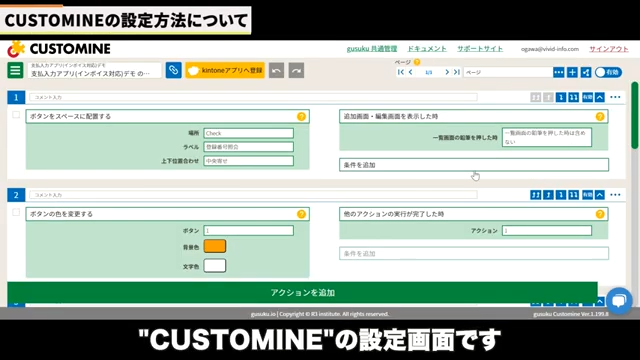Open the white 文字色 swatch

click(x=215, y=266)
